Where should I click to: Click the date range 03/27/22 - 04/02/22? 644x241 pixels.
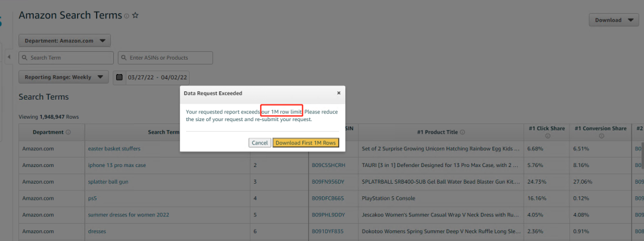tap(157, 77)
